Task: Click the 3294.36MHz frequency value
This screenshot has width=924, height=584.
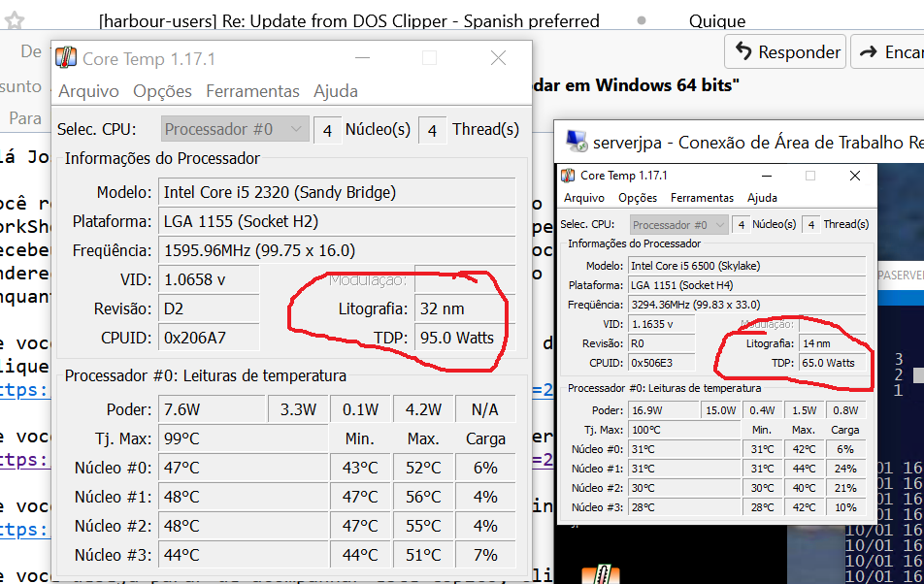Action: click(x=747, y=305)
